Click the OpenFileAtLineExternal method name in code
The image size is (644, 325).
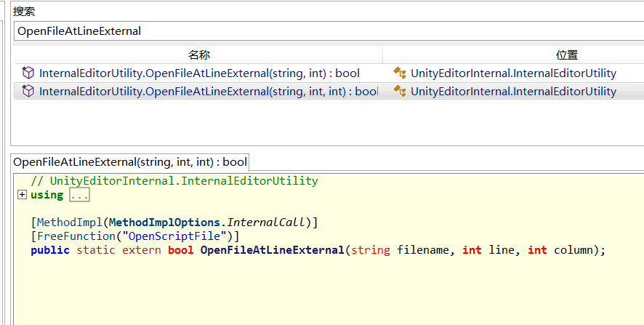pos(272,250)
